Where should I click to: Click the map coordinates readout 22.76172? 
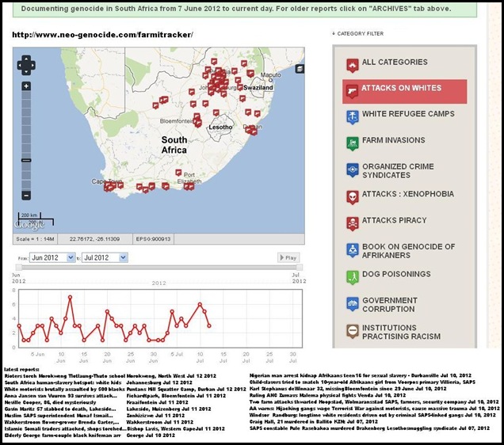[x=94, y=239]
